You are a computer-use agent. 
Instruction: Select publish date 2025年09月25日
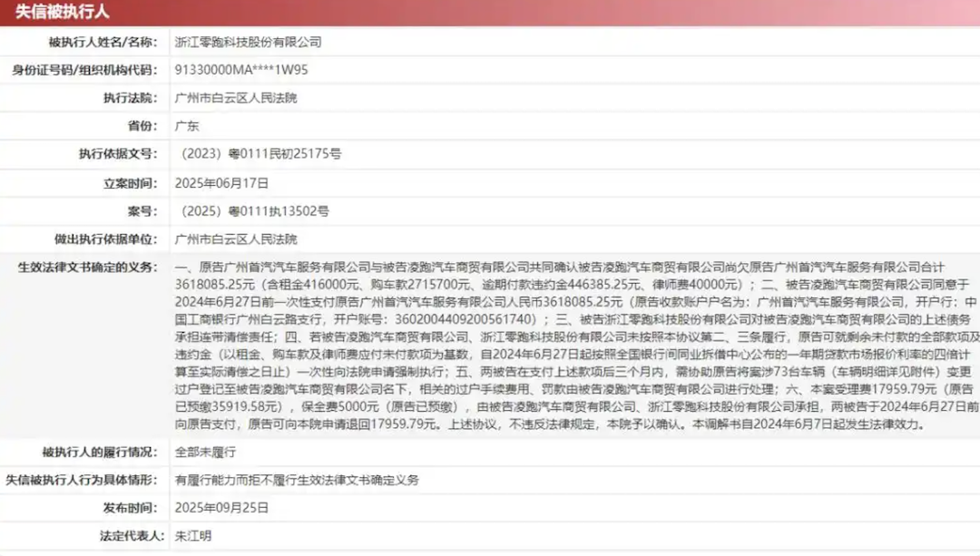[222, 508]
